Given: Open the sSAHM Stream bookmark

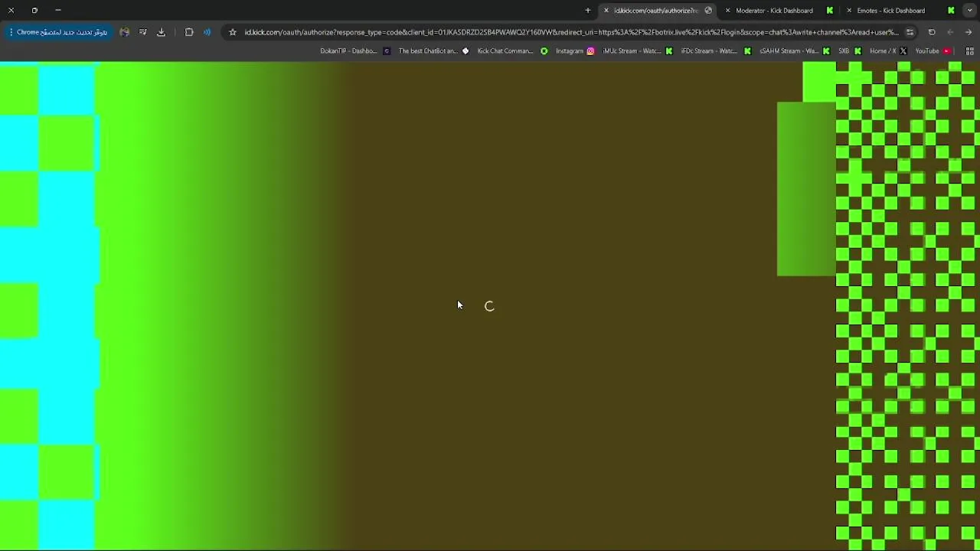Looking at the screenshot, I should 795,51.
